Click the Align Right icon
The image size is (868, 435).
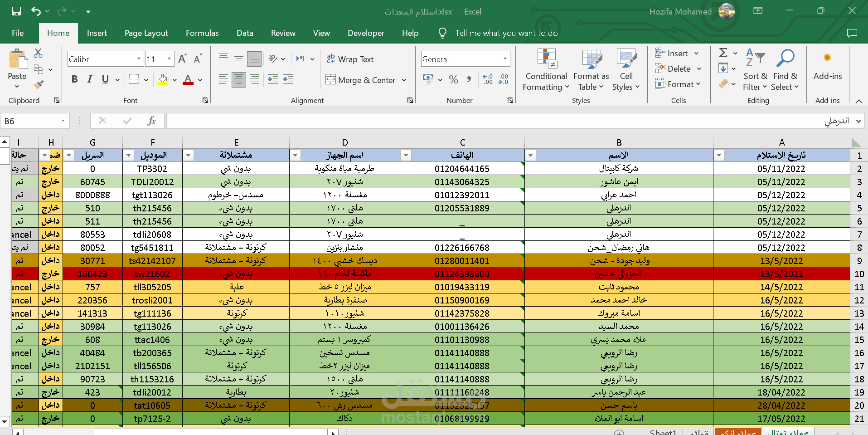254,79
